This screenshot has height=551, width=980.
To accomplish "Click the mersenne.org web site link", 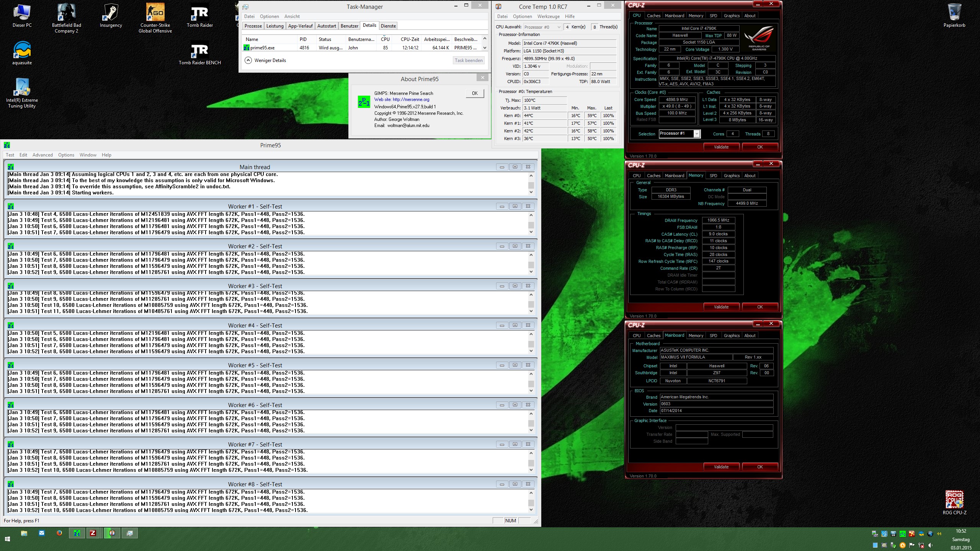I will [x=411, y=99].
